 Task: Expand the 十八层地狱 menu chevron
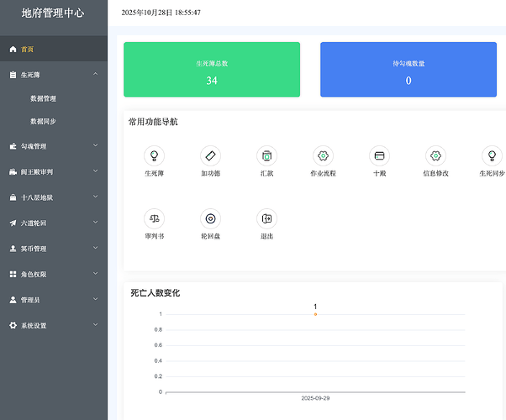[x=96, y=197]
